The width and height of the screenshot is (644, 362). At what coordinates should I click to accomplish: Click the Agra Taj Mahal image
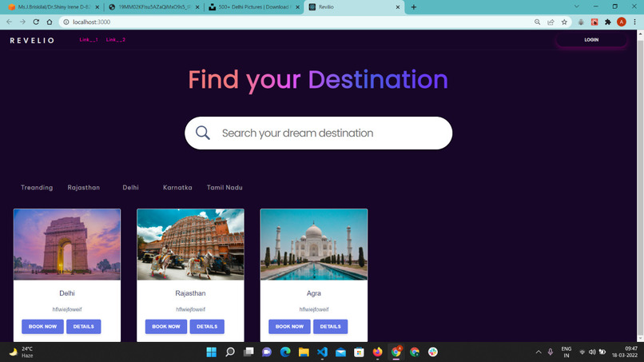pos(314,245)
